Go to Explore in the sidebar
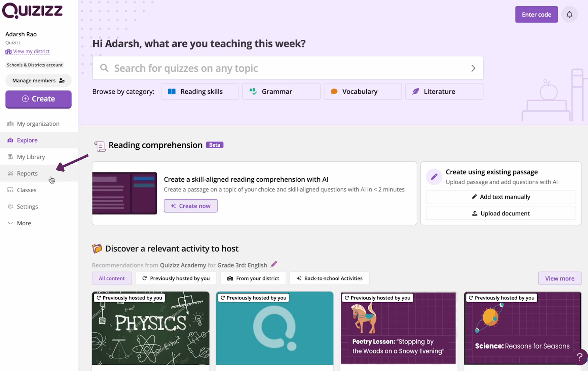The image size is (588, 371). coord(39,140)
